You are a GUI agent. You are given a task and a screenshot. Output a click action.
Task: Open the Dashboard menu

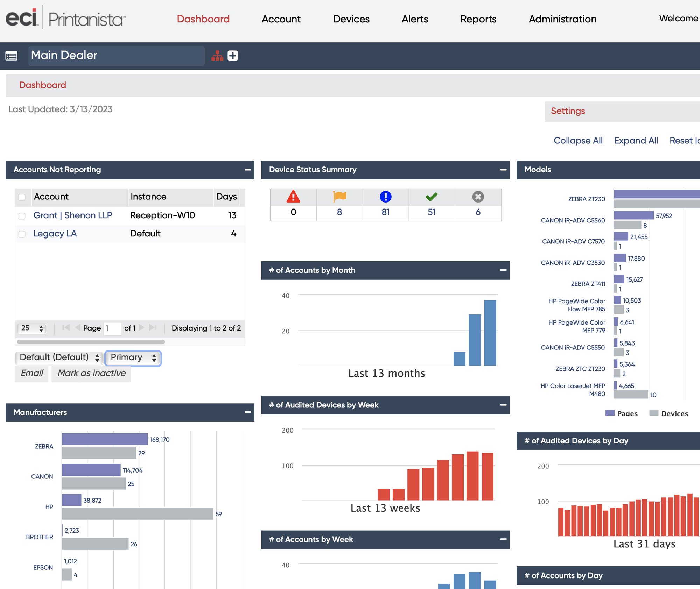(x=203, y=19)
